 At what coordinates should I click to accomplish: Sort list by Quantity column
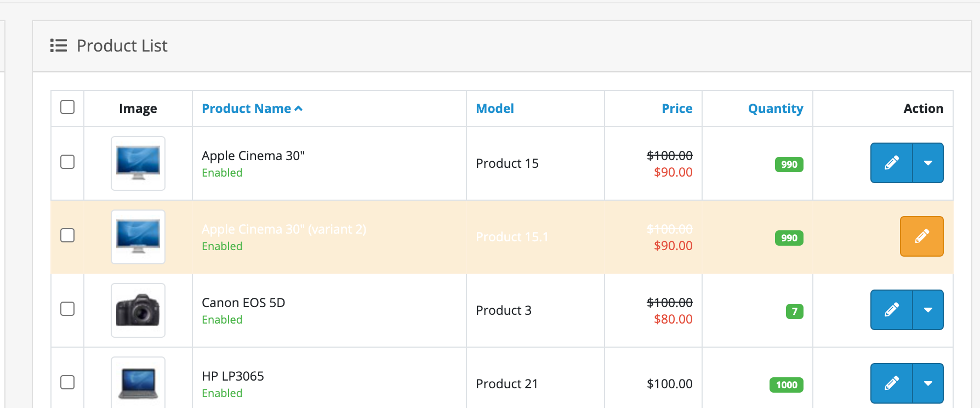tap(775, 109)
